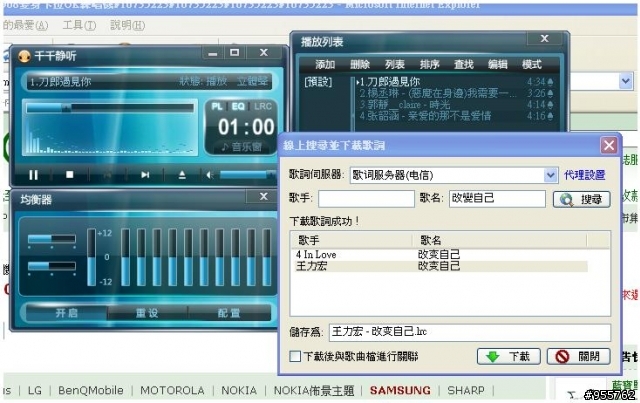640x403 pixels.
Task: Toggle the LRC lyrics button
Action: pos(262,107)
